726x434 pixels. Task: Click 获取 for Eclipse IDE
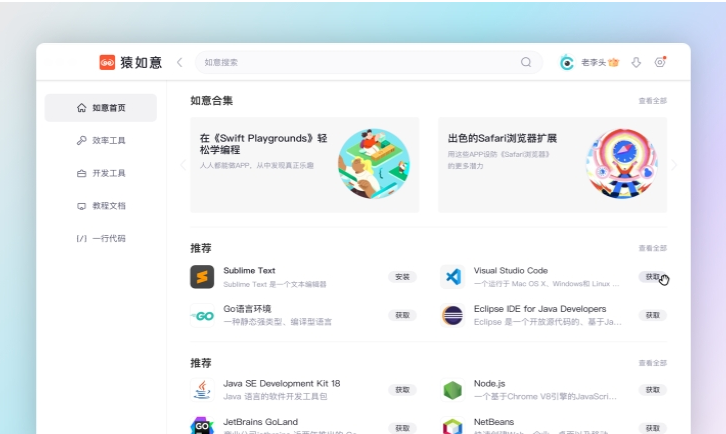tap(652, 315)
